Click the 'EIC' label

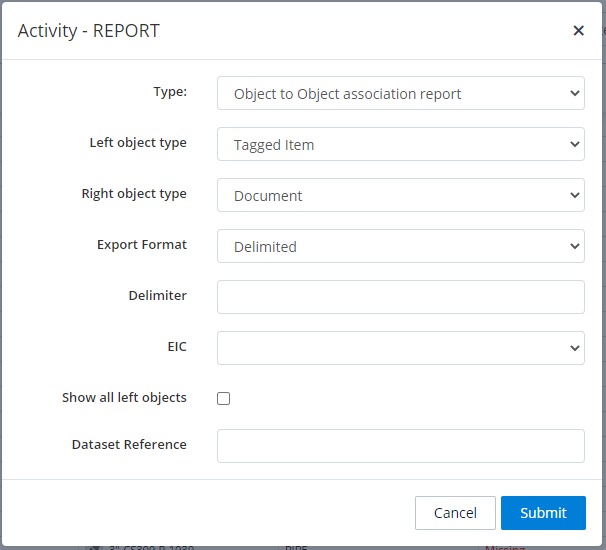(x=177, y=347)
